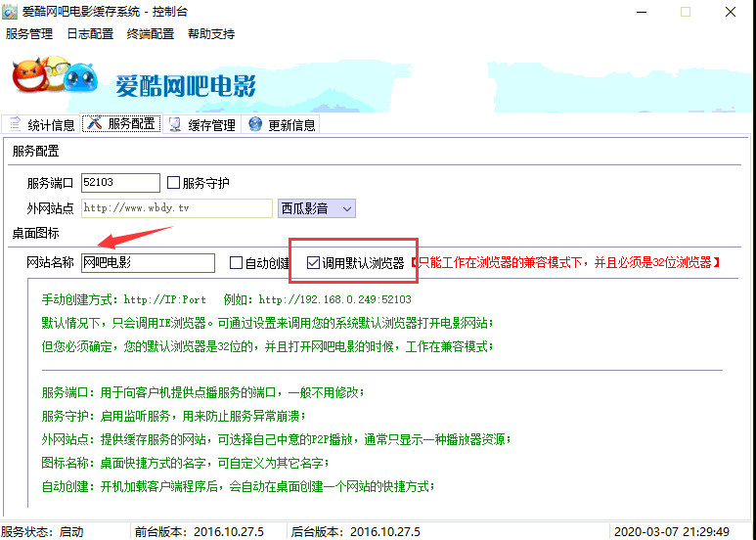This screenshot has width=756, height=540.
Task: Click 前台版本 2016.10.27.5 in status bar
Action: [200, 532]
